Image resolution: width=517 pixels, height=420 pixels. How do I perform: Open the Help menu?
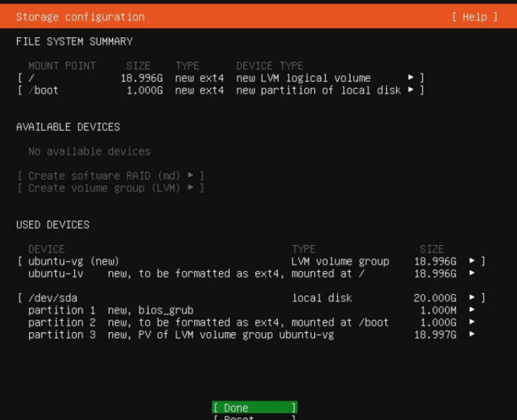(x=475, y=17)
